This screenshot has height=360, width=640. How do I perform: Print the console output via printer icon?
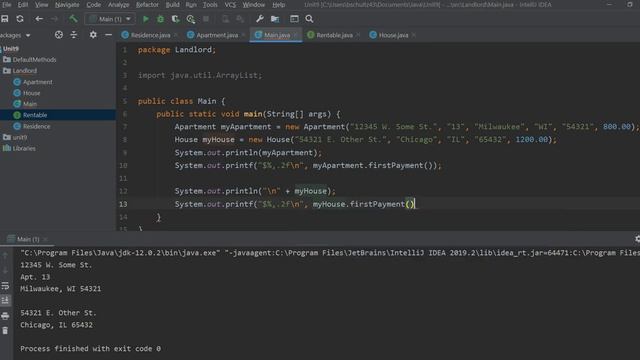pyautogui.click(x=5, y=316)
